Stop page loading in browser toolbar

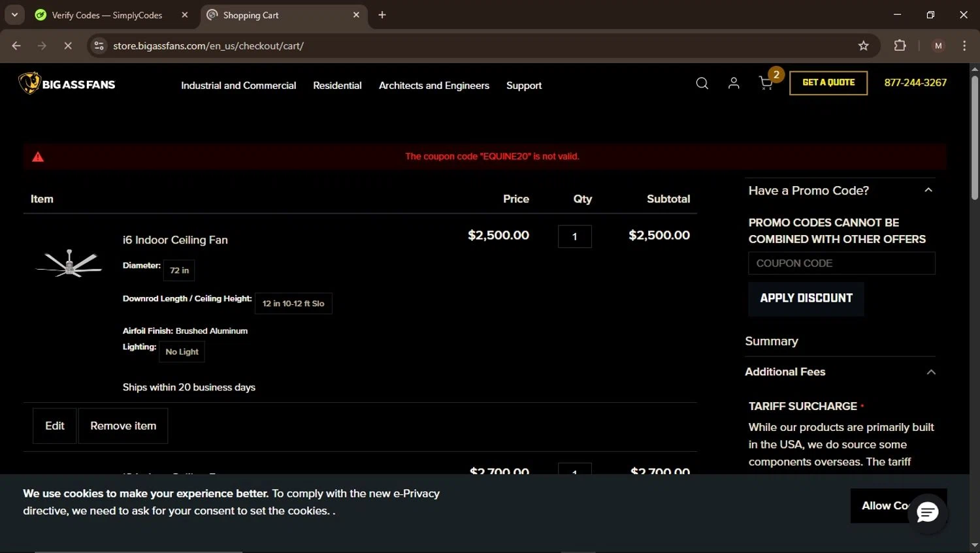tap(68, 46)
